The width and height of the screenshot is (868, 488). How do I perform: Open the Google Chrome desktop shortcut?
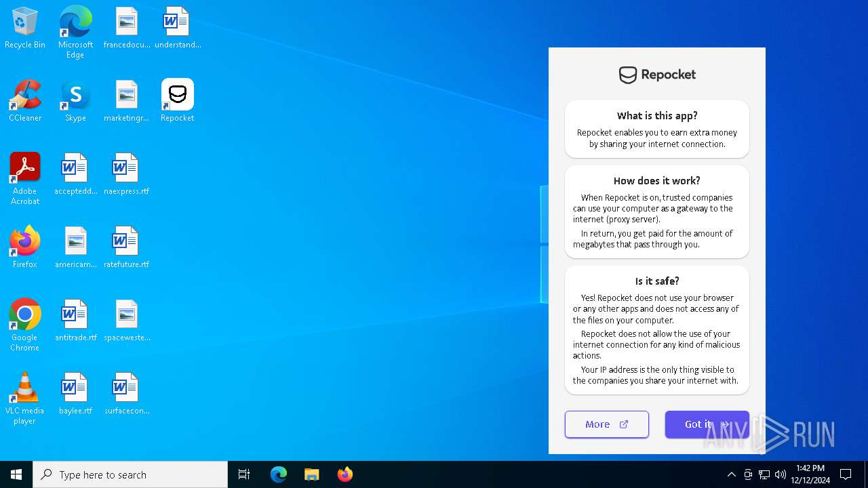pyautogui.click(x=25, y=325)
